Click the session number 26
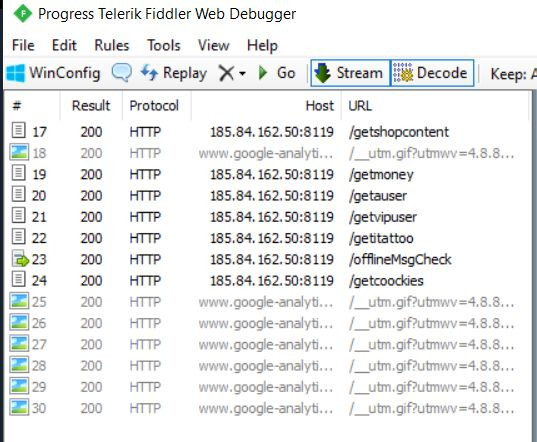Screen dimensions: 537x442 [39, 323]
